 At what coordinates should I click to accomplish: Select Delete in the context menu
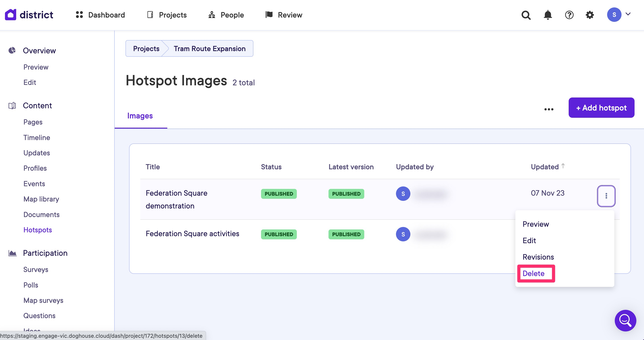[534, 273]
